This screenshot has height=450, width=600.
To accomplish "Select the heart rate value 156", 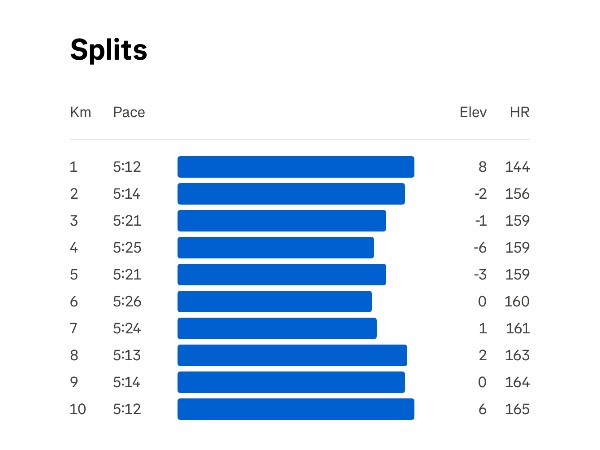I will (x=517, y=194).
